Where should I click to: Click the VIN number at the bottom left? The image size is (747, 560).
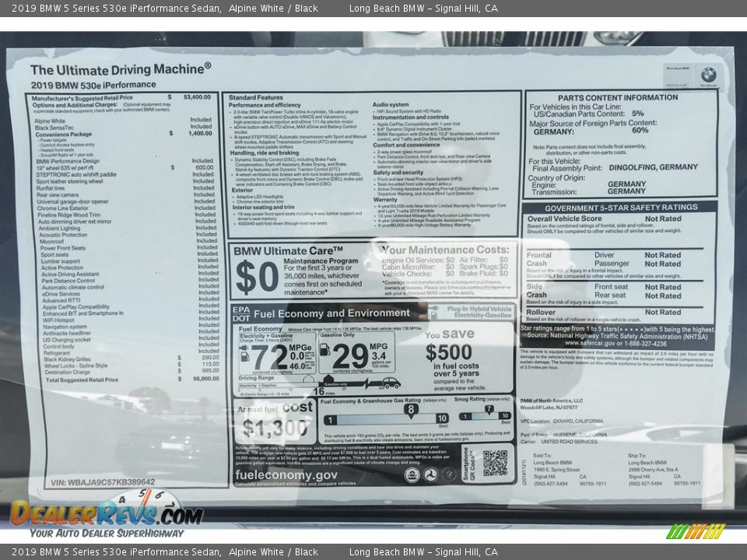click(102, 482)
